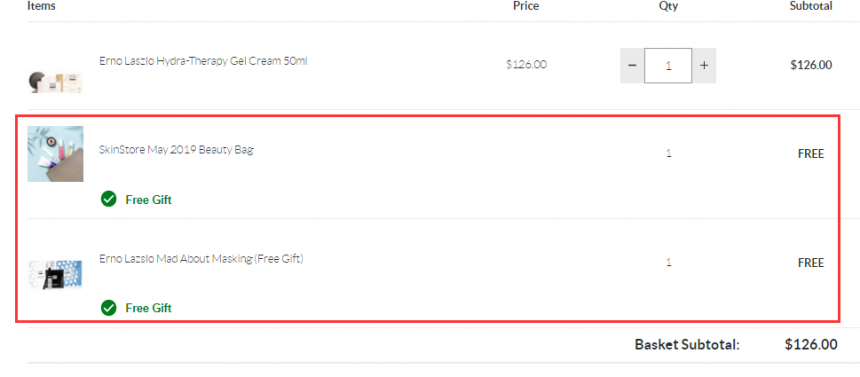The width and height of the screenshot is (860, 377).
Task: Click the Qty column header
Action: point(669,6)
